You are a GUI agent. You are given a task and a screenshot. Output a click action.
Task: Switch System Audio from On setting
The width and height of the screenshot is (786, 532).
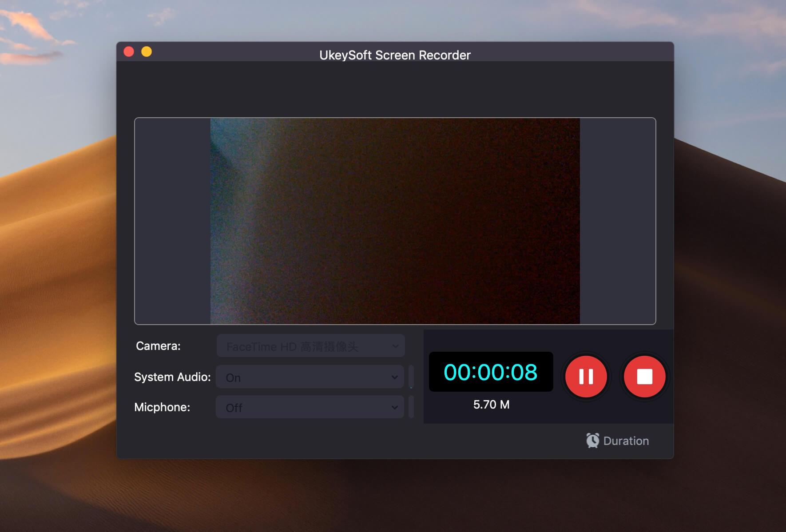coord(310,377)
